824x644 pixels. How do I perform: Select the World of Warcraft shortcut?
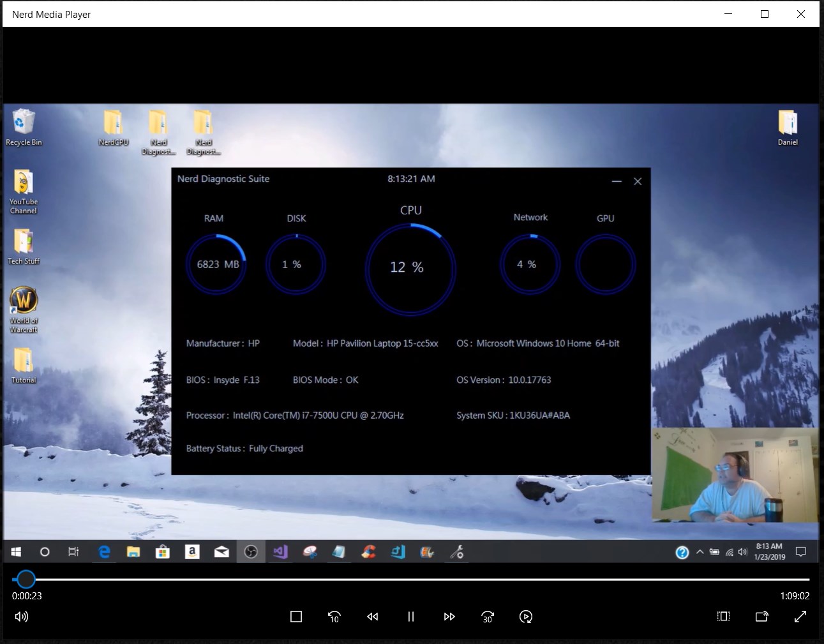tap(24, 310)
